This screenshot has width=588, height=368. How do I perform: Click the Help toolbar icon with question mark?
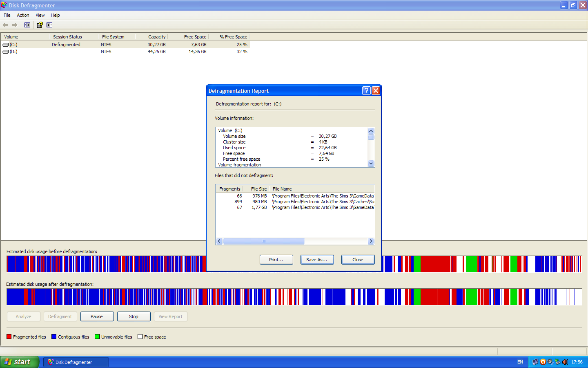40,25
